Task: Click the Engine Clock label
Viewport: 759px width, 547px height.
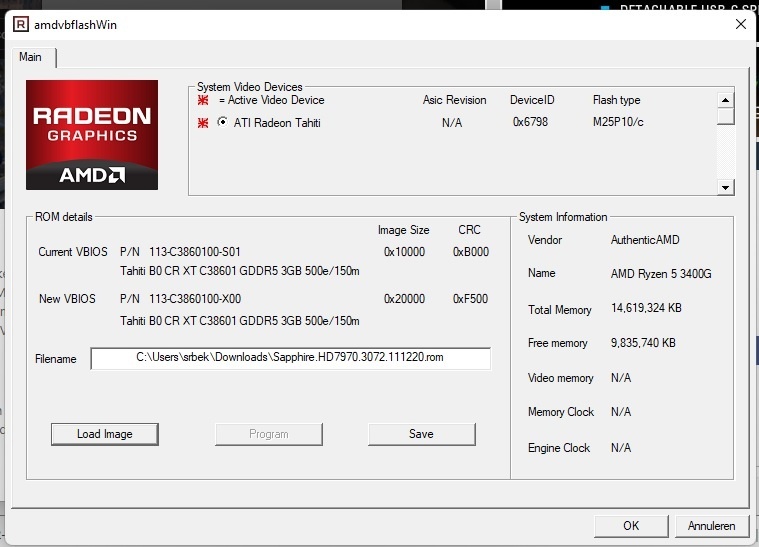Action: 559,448
